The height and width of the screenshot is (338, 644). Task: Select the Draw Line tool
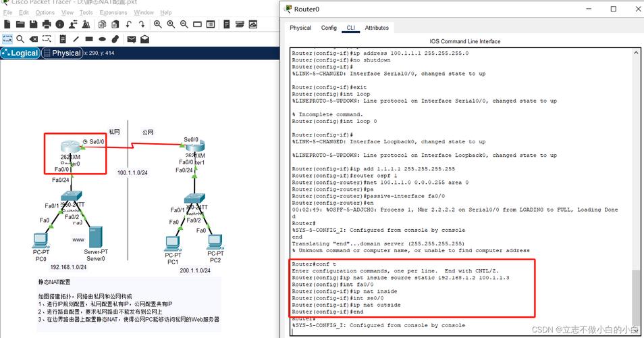coord(76,39)
